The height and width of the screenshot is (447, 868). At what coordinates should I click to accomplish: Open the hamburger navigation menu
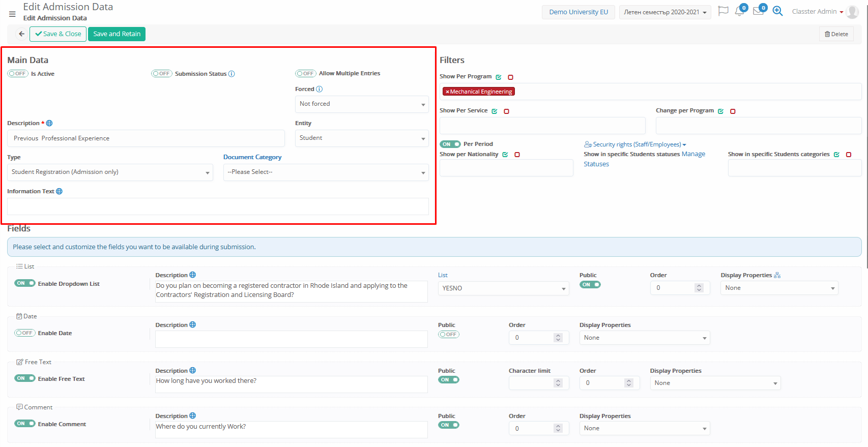[12, 14]
